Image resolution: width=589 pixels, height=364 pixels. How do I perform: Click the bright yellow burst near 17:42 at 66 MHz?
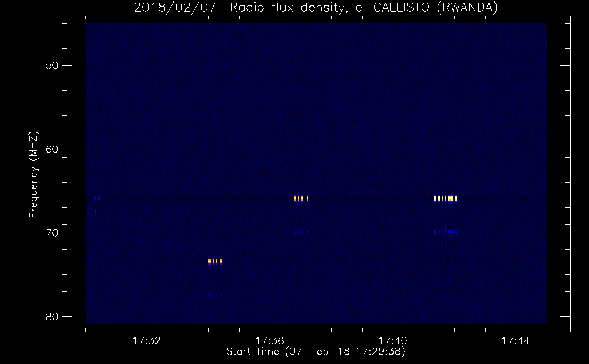tap(446, 198)
